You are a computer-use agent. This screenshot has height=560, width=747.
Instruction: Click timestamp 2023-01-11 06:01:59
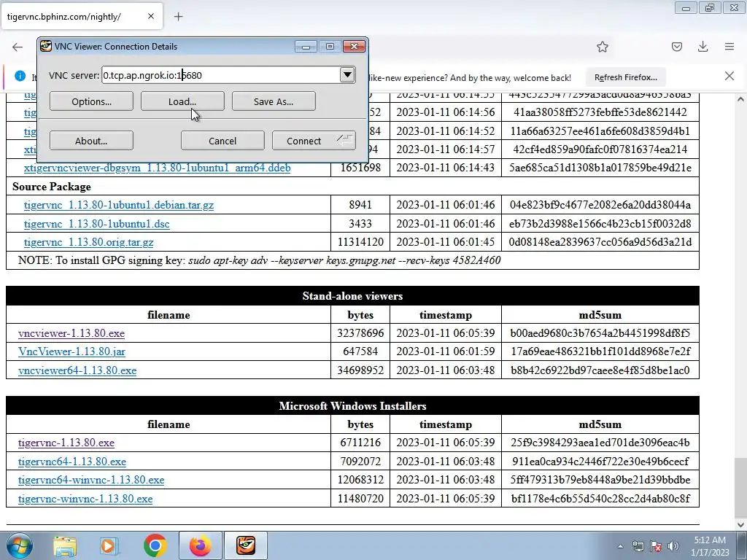pyautogui.click(x=446, y=351)
